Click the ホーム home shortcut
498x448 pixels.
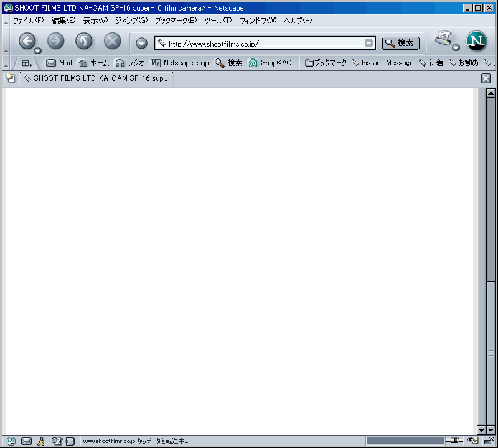94,63
